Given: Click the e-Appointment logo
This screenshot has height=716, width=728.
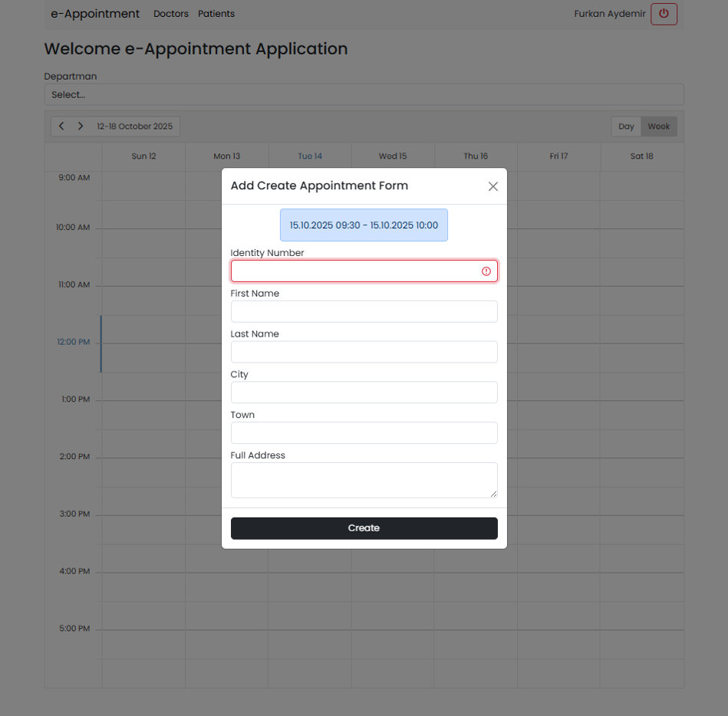Looking at the screenshot, I should (x=94, y=13).
